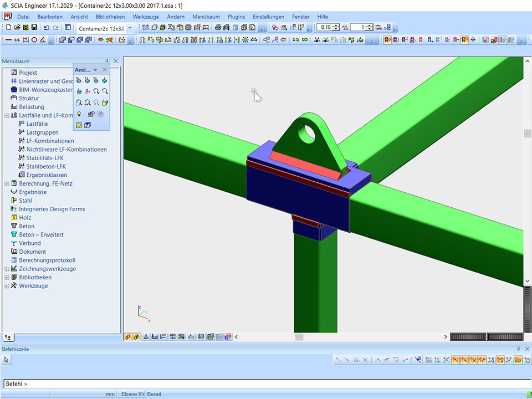The image size is (532, 399).
Task: Select LF-Kombinationen in the tree
Action: coord(50,141)
